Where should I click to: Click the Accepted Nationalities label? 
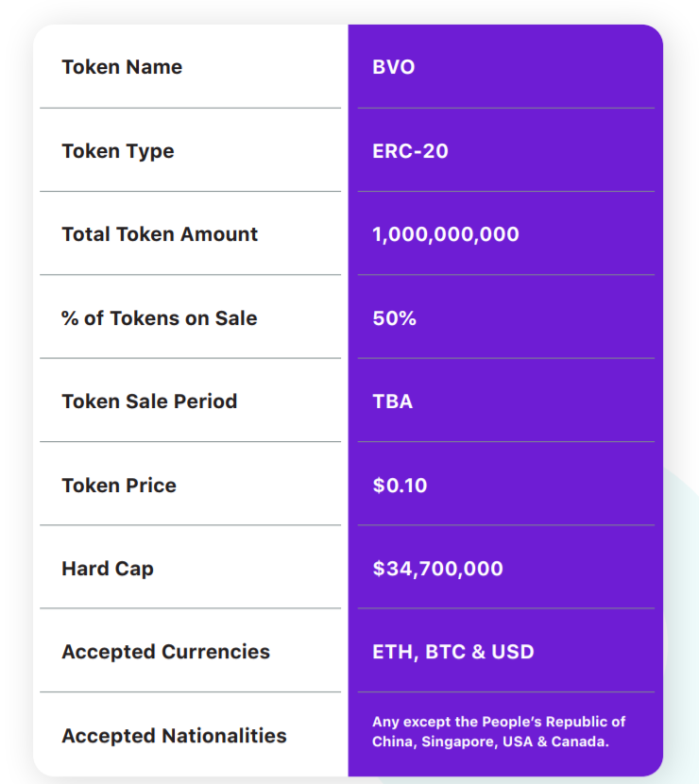tap(175, 735)
